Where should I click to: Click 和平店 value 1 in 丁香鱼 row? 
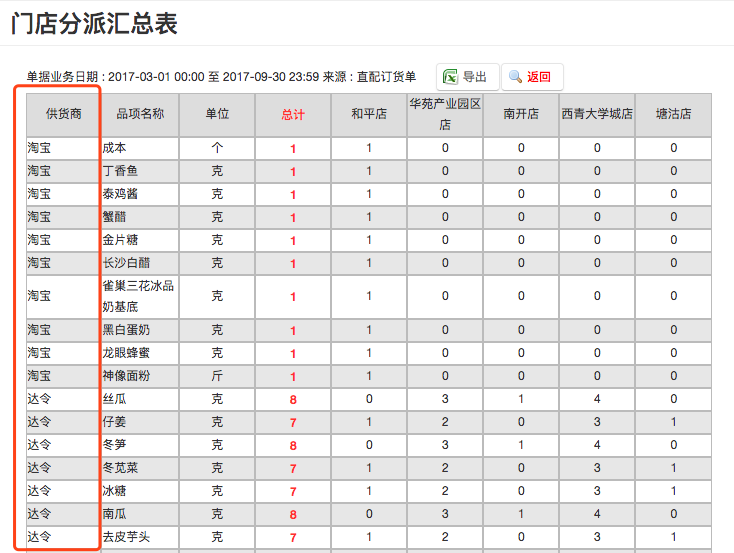pyautogui.click(x=369, y=171)
